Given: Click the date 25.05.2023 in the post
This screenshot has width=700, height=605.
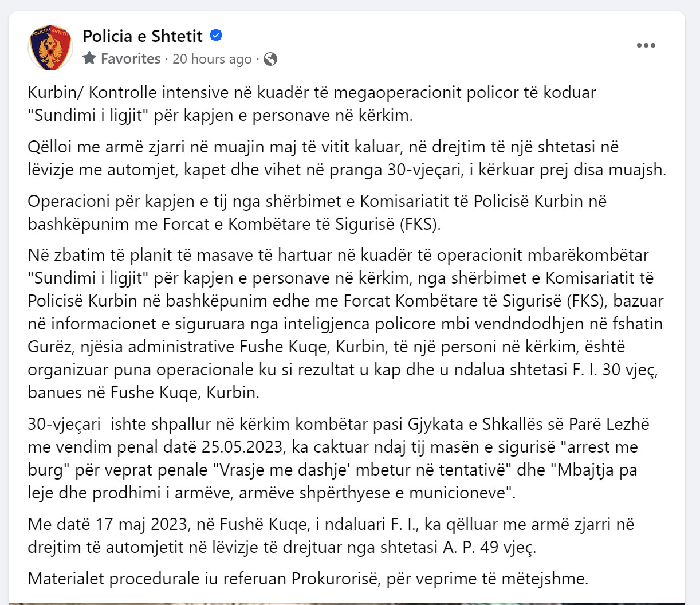Looking at the screenshot, I should [246, 447].
